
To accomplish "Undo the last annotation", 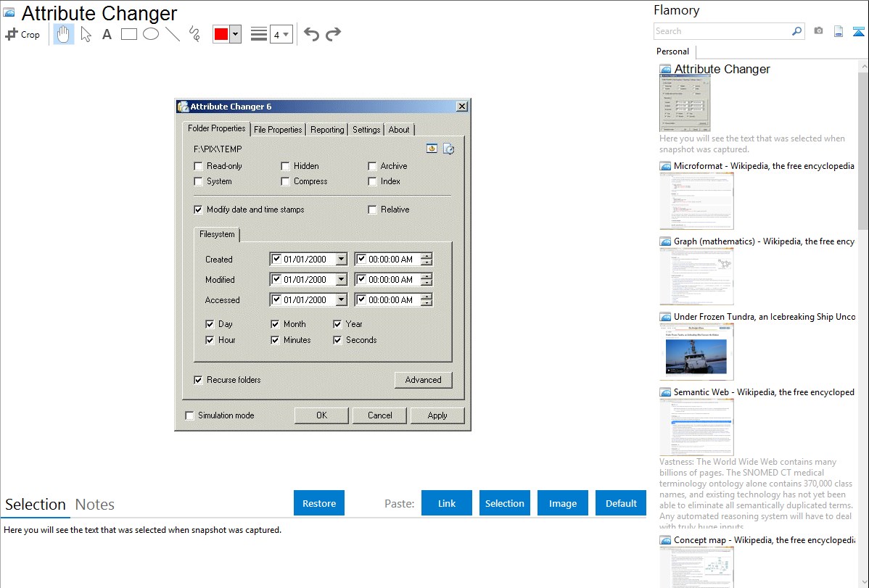I will [x=311, y=34].
